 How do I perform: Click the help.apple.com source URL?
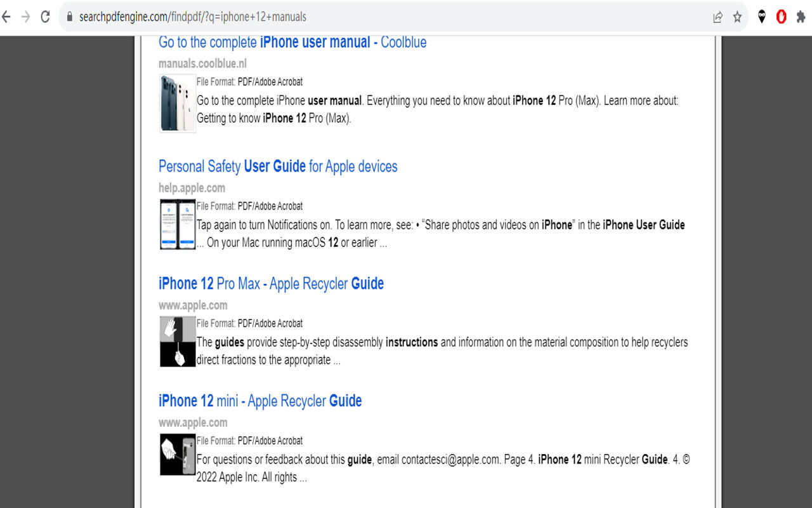pos(192,188)
